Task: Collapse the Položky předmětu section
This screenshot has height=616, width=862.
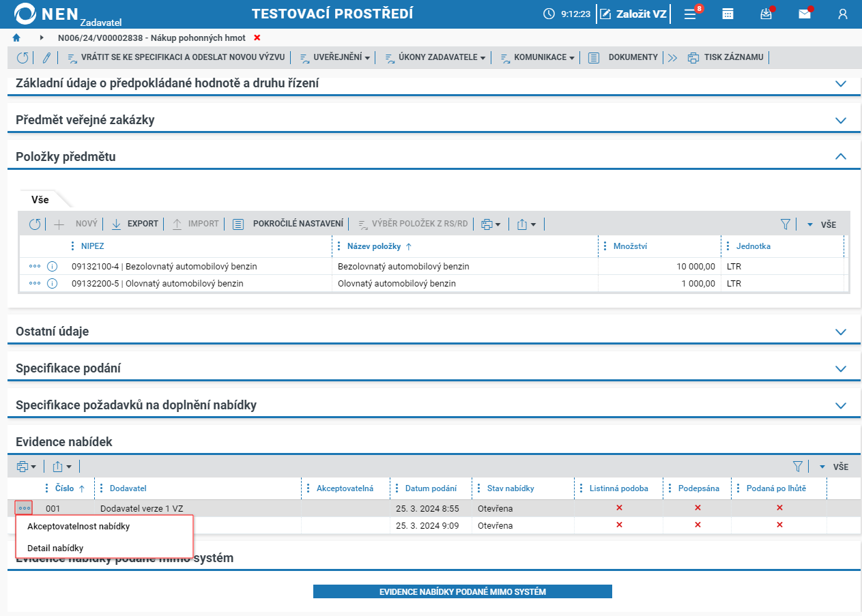Action: (841, 157)
